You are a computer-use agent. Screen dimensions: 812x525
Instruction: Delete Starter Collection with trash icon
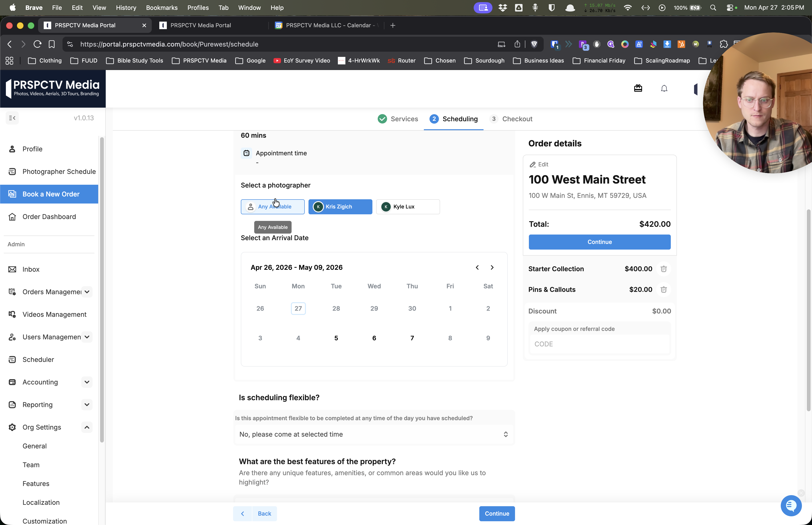click(x=664, y=269)
